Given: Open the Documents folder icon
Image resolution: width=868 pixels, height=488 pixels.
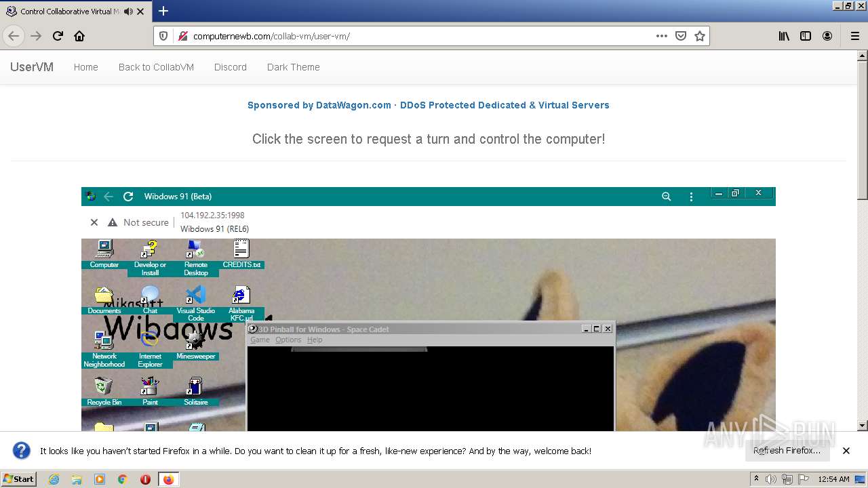Looking at the screenshot, I should point(104,300).
